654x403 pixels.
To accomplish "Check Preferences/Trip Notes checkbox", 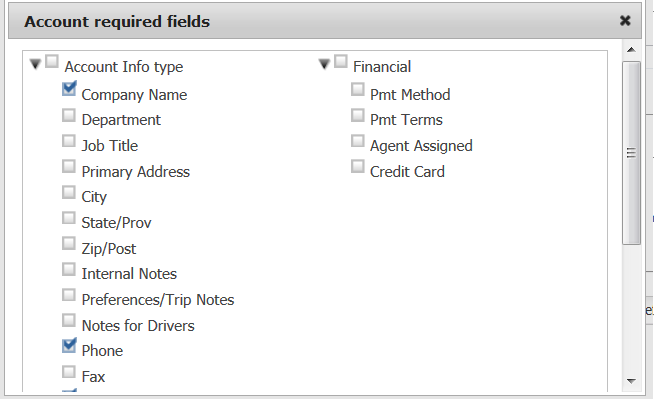I will pyautogui.click(x=69, y=295).
